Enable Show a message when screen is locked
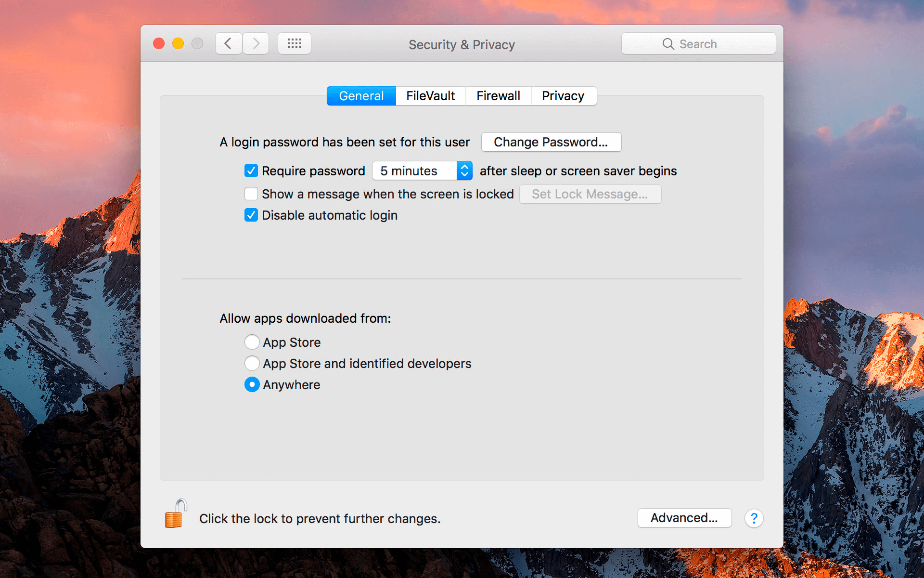Screen dimensions: 924x578 [252, 194]
